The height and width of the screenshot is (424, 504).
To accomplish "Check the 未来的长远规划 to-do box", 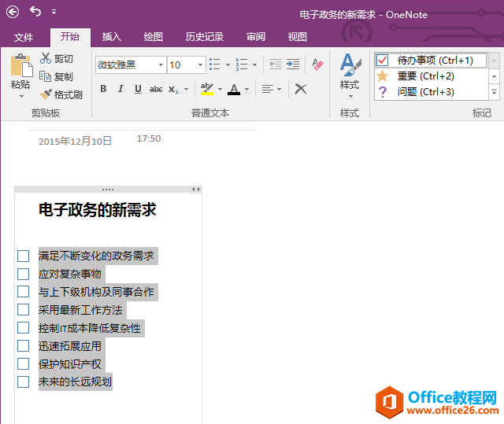I will coord(23,382).
